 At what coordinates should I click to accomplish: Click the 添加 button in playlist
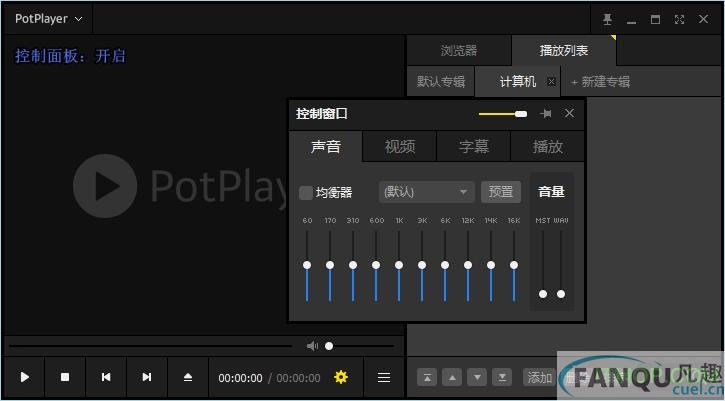[539, 377]
